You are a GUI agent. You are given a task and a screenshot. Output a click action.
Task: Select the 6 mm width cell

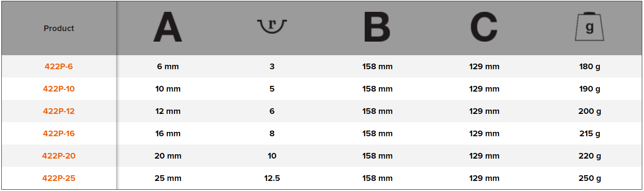point(168,67)
